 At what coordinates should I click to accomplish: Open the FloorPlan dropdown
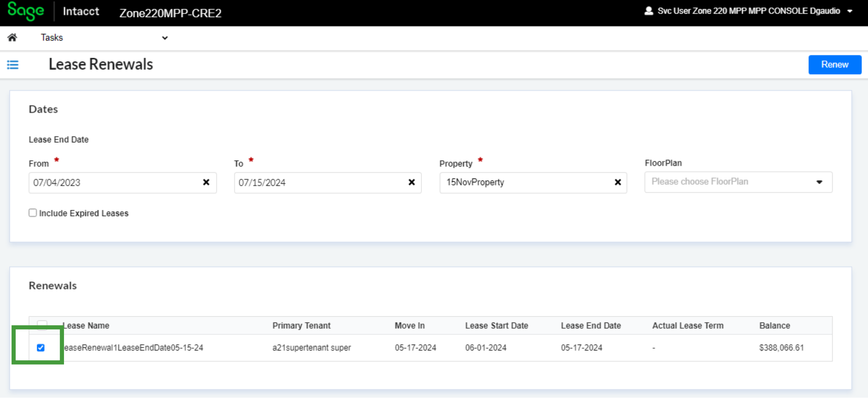pos(738,182)
